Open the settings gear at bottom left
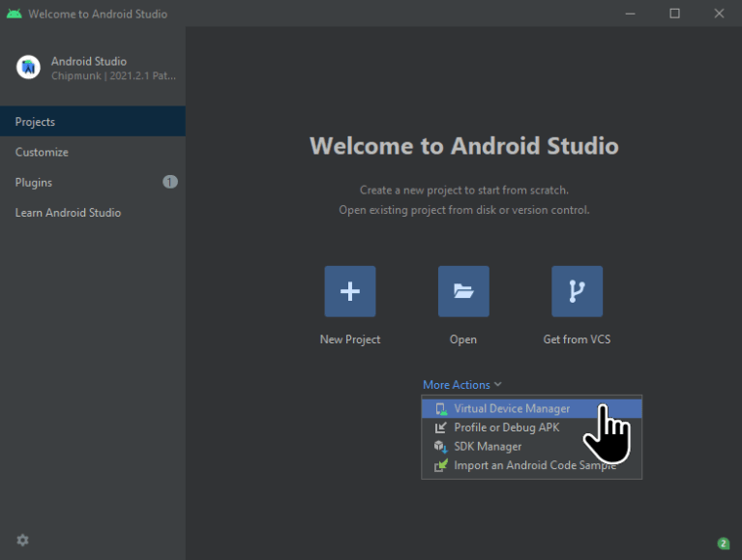Viewport: 742px width, 560px height. (22, 540)
